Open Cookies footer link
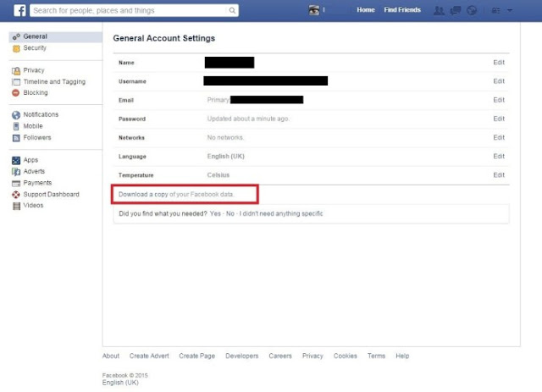This screenshot has width=542, height=392. 345,356
